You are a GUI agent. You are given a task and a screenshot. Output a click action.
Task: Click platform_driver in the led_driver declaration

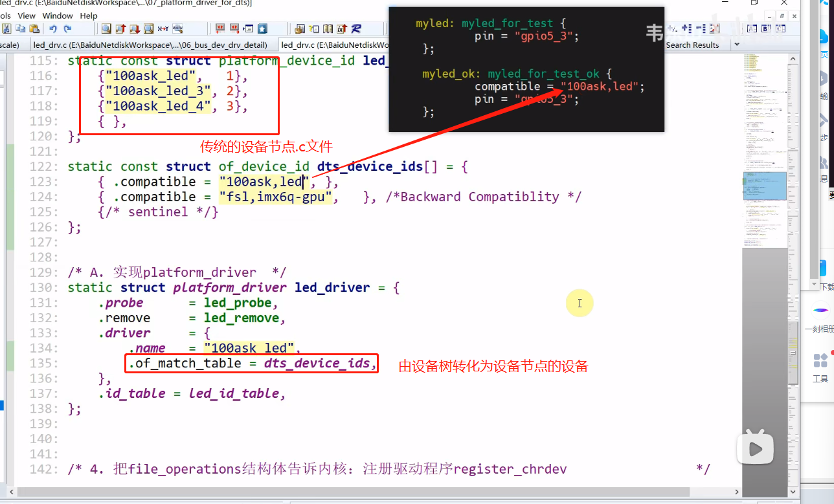(x=230, y=287)
